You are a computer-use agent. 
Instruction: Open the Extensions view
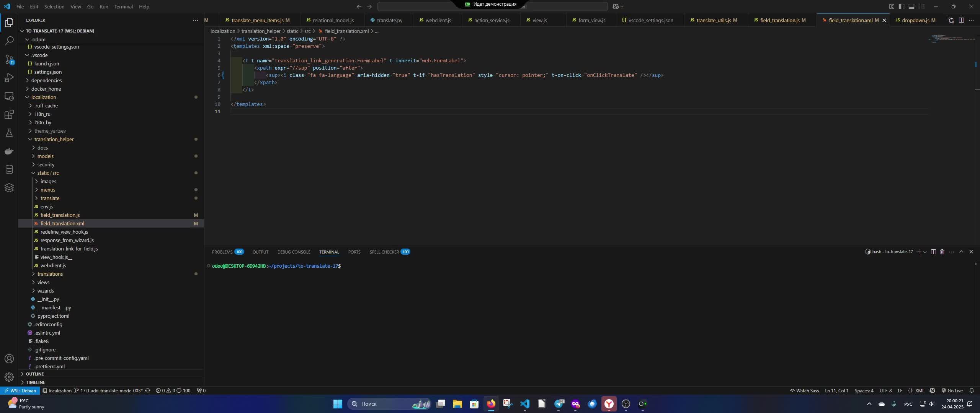[x=9, y=114]
